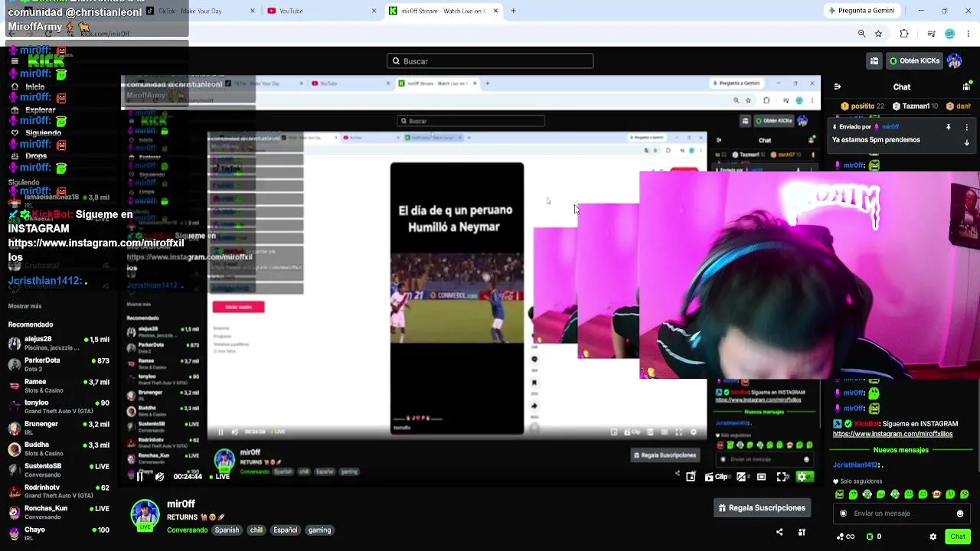Screen dimensions: 980x551
Task: Bookmark this page with the star
Action: pos(878,34)
